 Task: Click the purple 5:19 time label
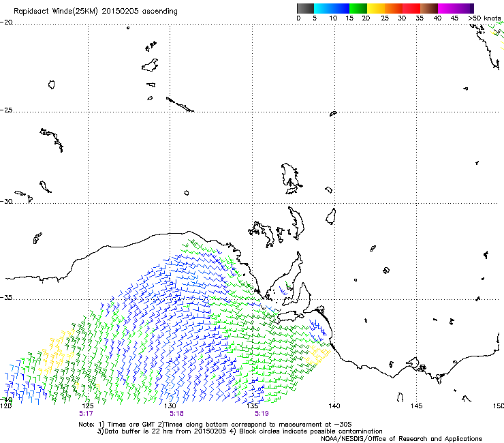[262, 414]
